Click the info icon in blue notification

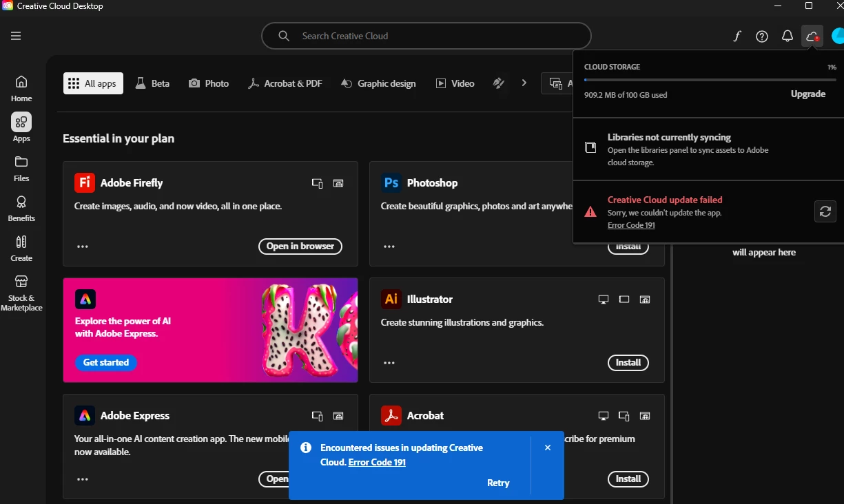[306, 448]
